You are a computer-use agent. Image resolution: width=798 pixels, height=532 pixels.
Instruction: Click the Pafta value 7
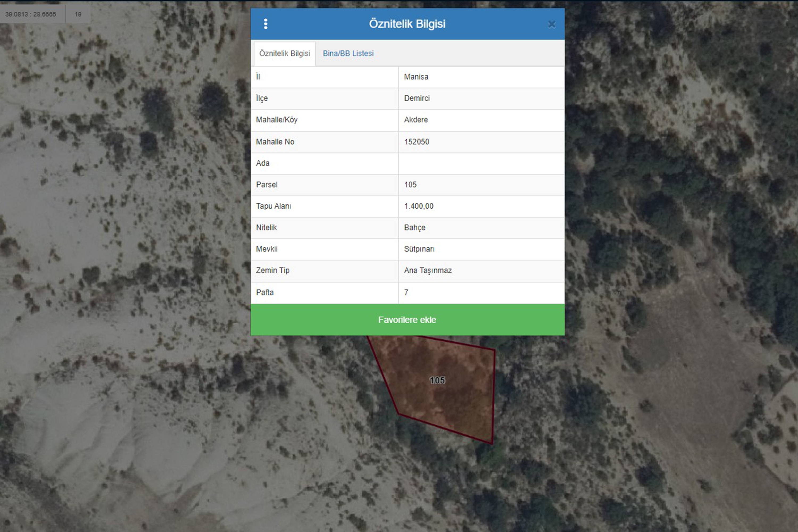(x=406, y=292)
